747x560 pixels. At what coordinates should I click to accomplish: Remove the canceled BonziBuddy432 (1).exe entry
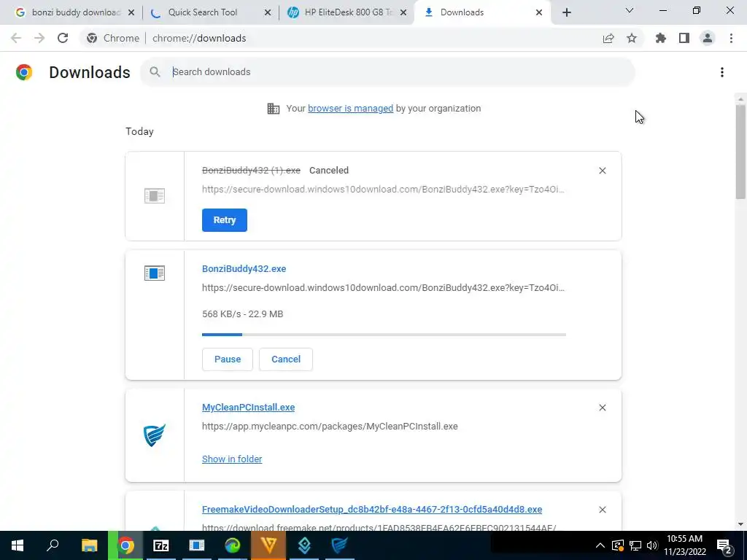[602, 171]
